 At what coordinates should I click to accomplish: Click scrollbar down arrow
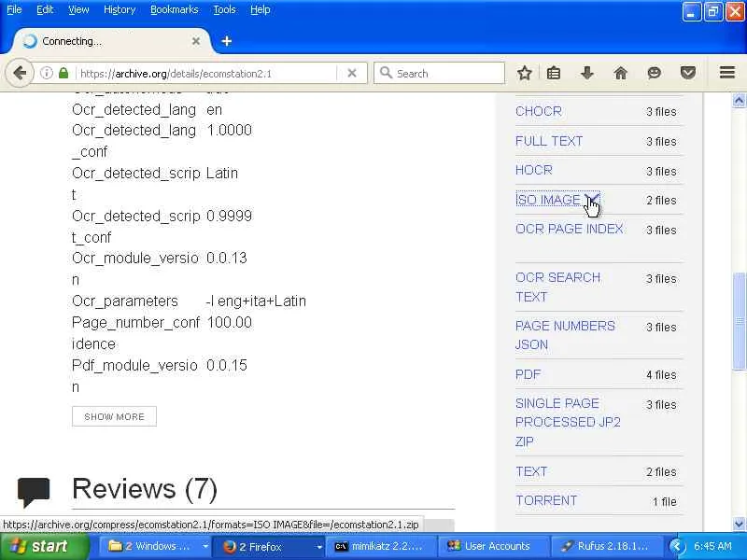coord(739,525)
